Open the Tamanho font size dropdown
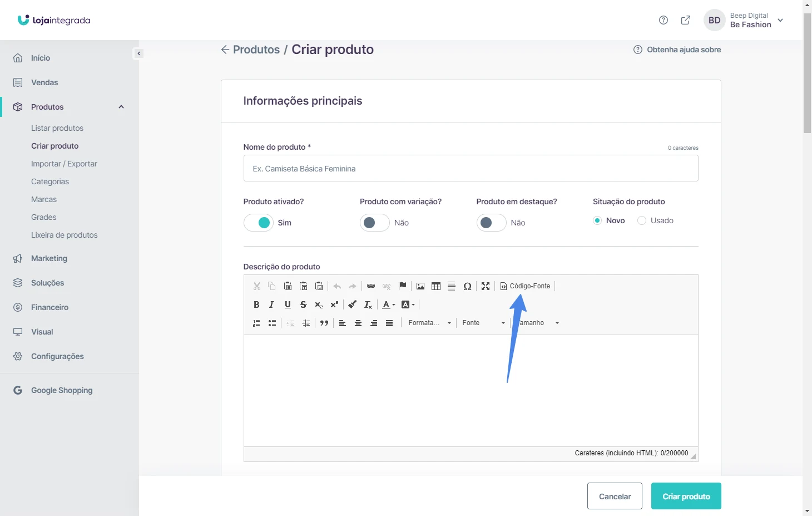Viewport: 812px width, 516px height. coord(537,323)
